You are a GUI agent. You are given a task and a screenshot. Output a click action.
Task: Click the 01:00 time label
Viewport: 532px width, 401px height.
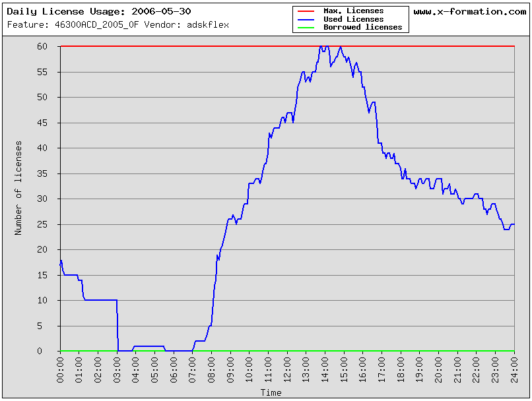tap(79, 370)
